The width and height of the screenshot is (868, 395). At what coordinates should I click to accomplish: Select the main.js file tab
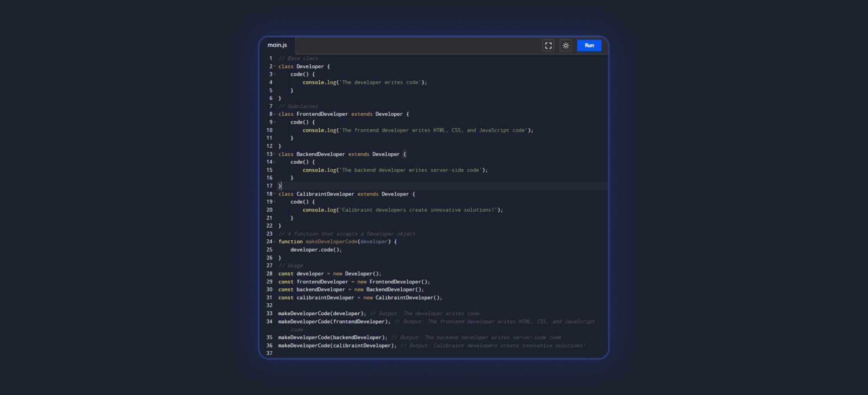(x=278, y=45)
